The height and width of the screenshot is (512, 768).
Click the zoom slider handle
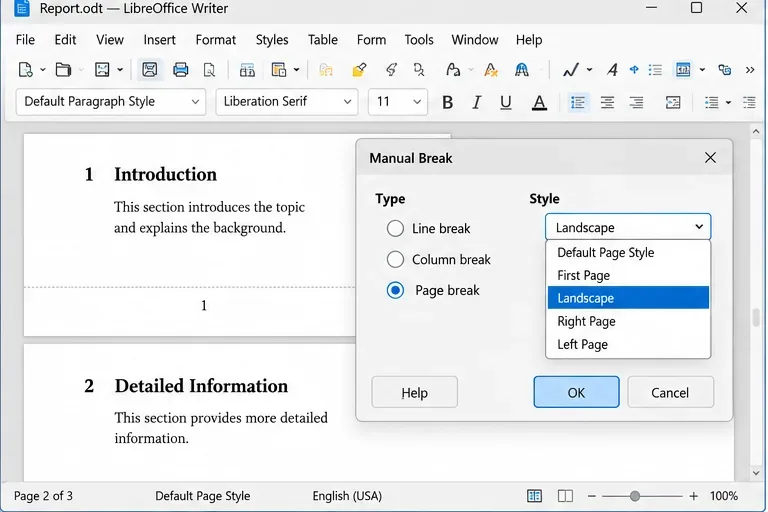635,496
